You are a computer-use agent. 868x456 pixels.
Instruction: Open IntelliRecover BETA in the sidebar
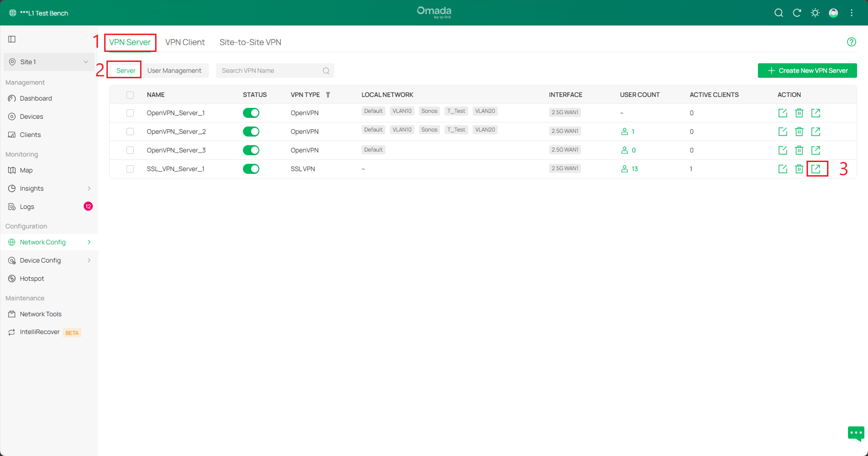(45, 332)
